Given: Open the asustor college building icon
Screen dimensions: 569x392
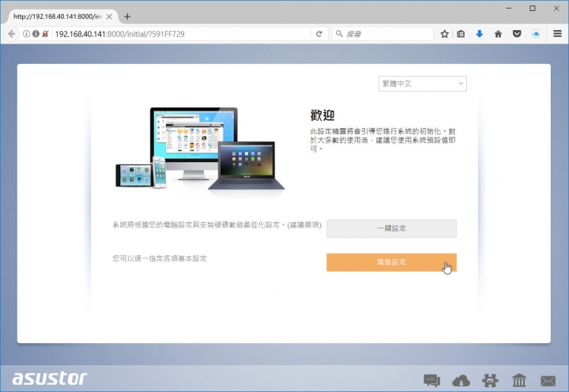Looking at the screenshot, I should pyautogui.click(x=519, y=380).
